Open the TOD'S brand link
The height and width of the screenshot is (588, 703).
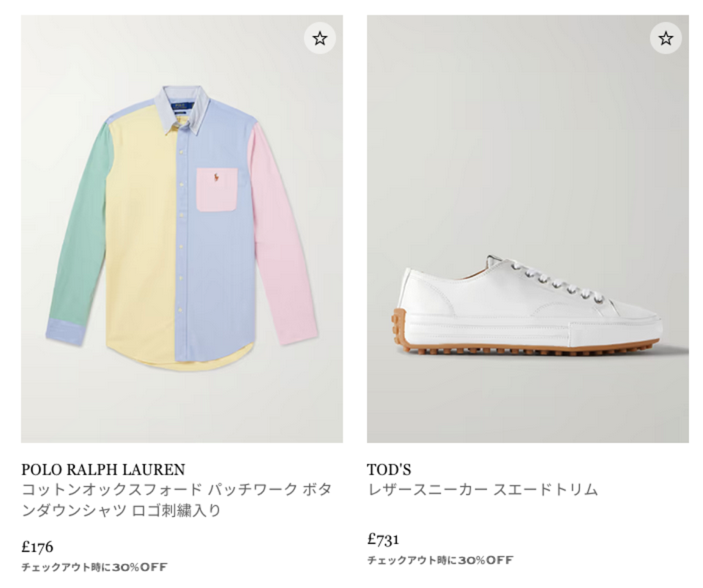point(389,469)
